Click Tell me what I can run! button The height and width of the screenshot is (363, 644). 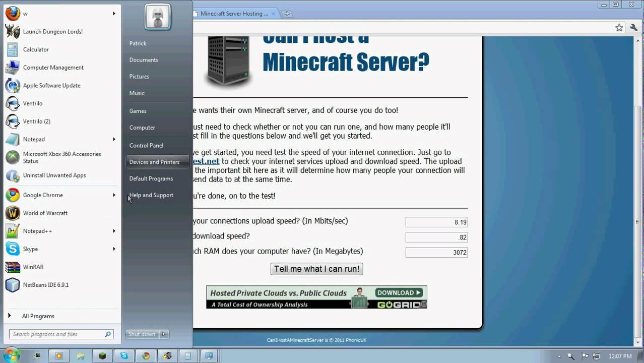[316, 269]
